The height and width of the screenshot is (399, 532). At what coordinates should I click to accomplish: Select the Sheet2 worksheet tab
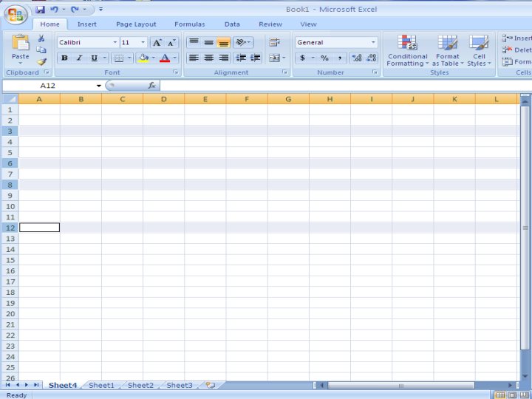coord(140,385)
